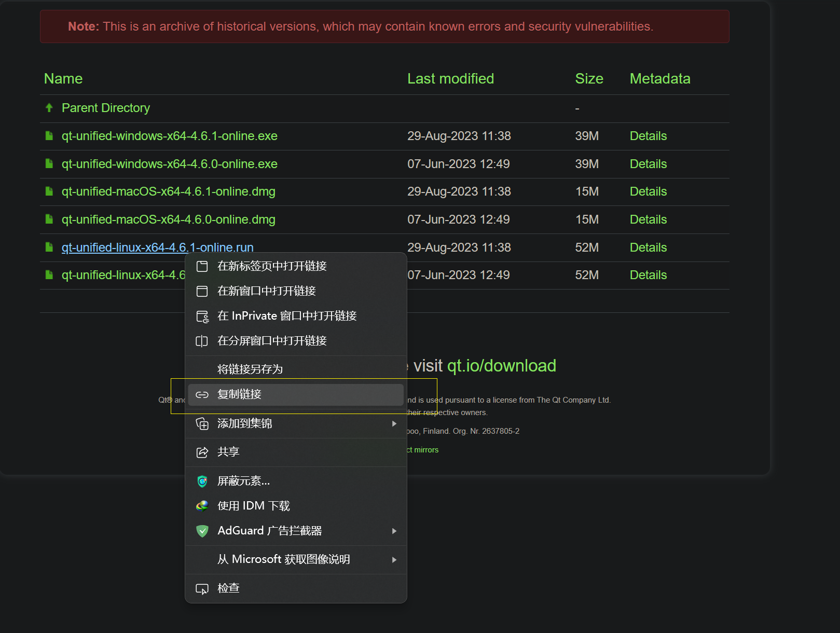
Task: Click the link icon beside 复制链接
Action: pos(202,395)
